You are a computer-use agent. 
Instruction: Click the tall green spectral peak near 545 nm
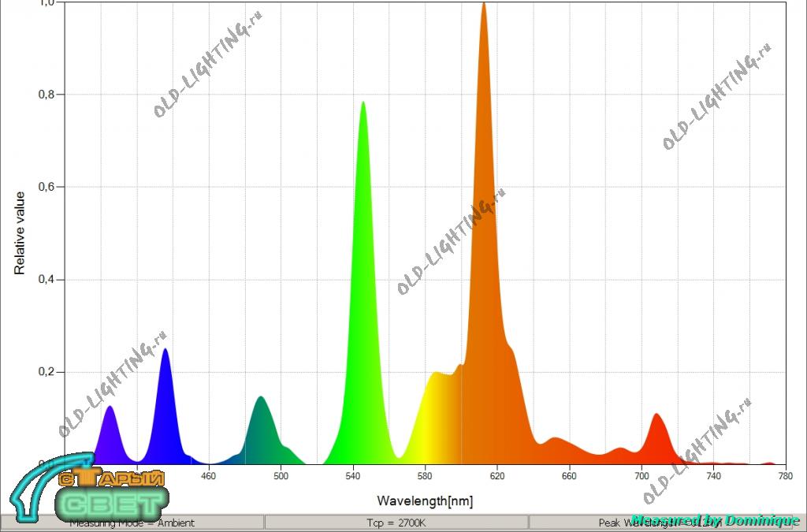pos(363,283)
